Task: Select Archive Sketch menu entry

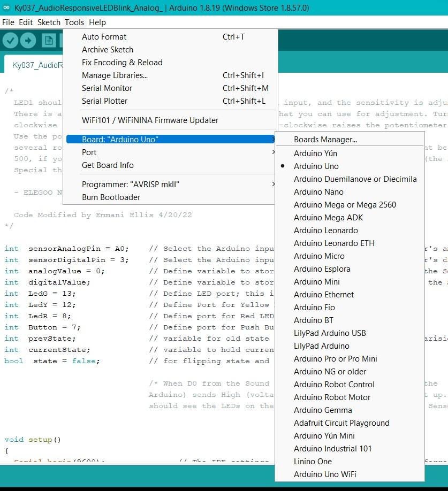Action: tap(170, 50)
